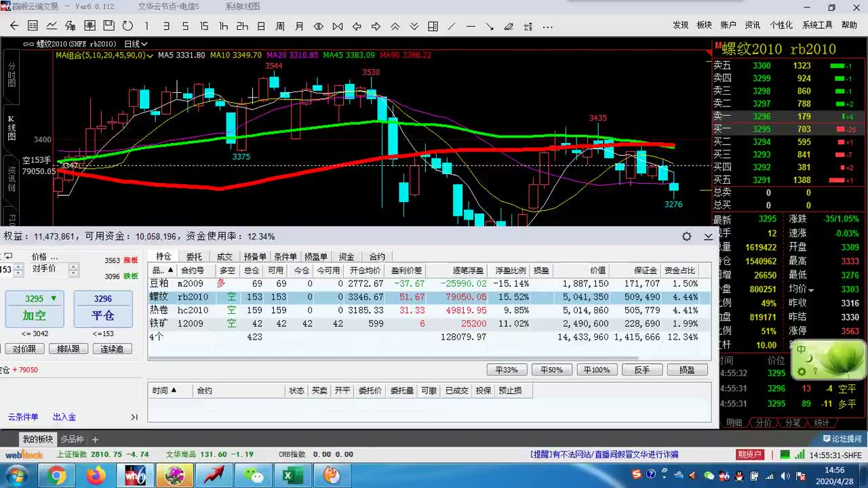
Task: Select the 1h period icon
Action: coord(223,26)
